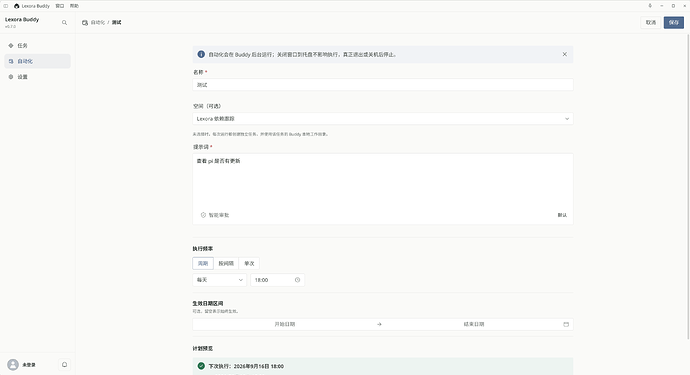
Task: Click the 执行频率 heading
Action: coord(203,249)
